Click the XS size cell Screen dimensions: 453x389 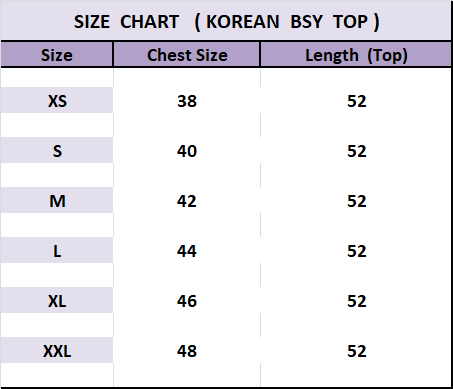57,100
